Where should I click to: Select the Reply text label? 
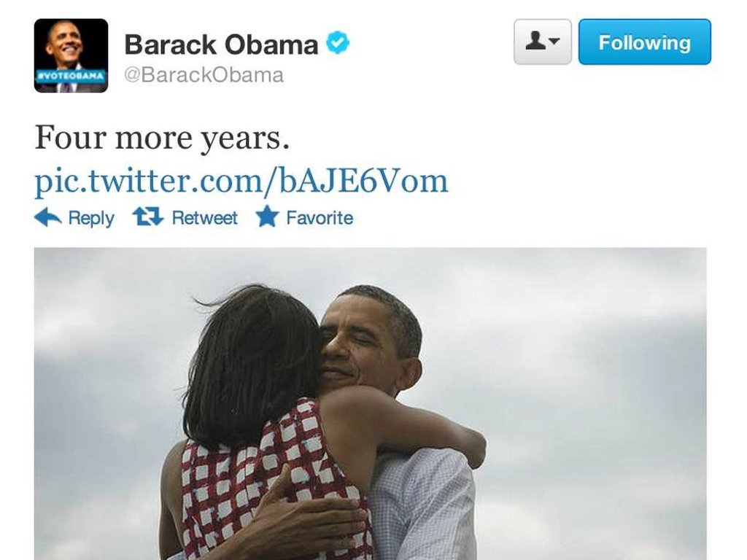[91, 218]
